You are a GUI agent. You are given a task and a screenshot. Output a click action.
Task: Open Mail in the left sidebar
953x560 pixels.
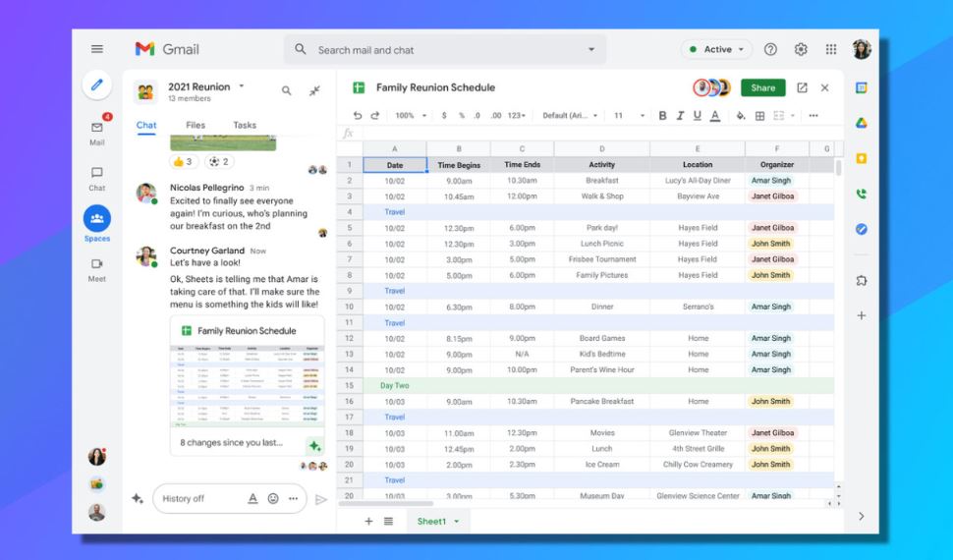tap(97, 132)
